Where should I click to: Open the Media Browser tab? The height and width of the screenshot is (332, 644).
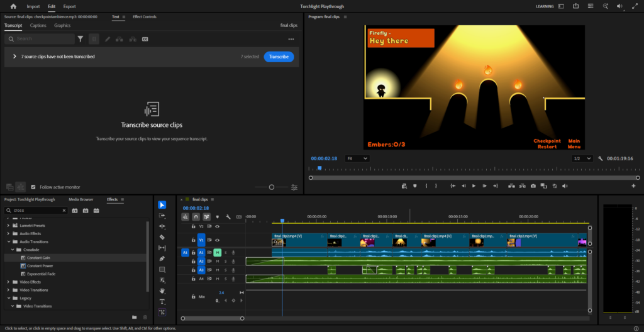click(81, 199)
